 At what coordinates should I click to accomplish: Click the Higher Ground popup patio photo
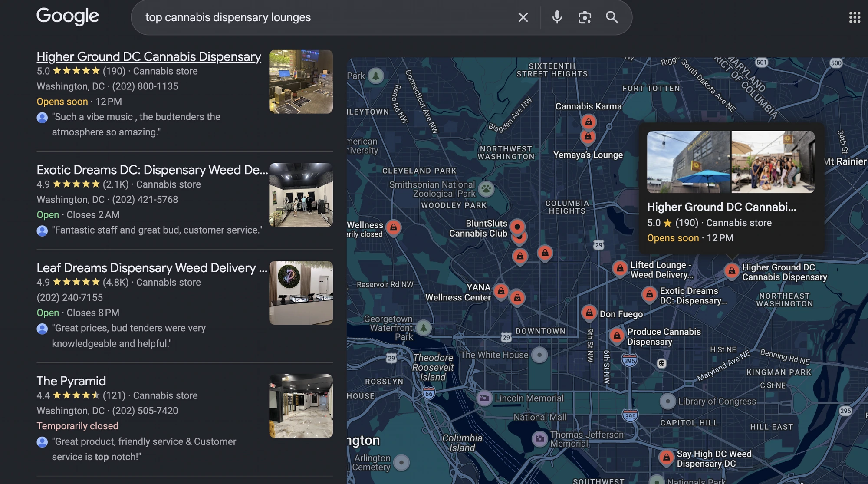[x=689, y=162]
